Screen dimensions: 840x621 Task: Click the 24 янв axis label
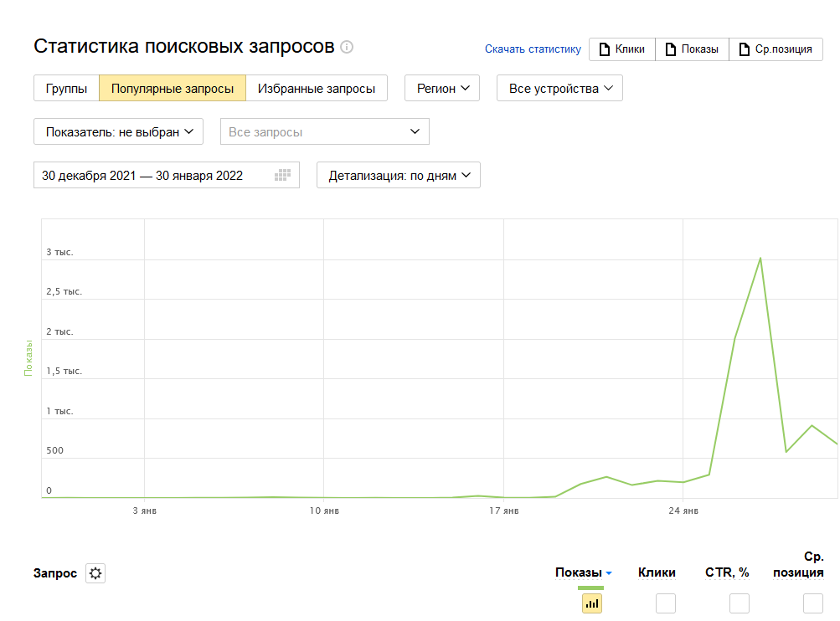click(683, 511)
